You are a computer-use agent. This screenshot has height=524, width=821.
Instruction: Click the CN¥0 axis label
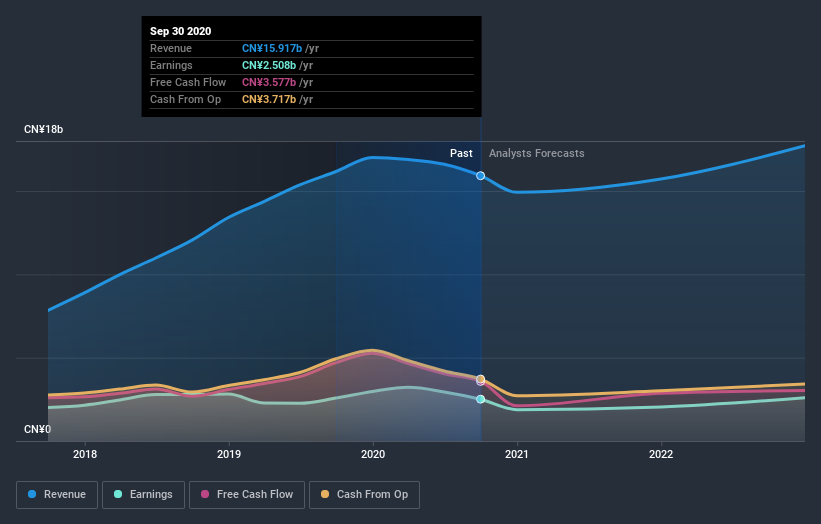coord(38,429)
